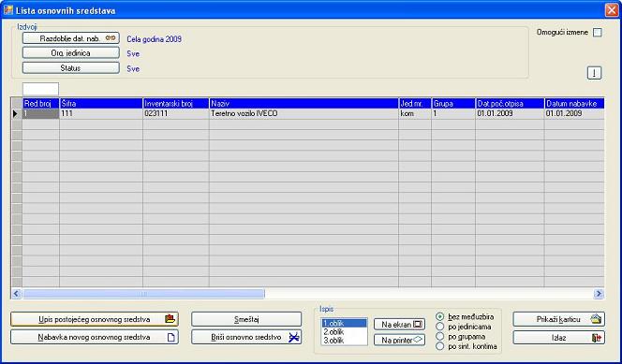Viewport: 622px width, 364px height.
Task: Click the horizontal scrollbar right arrow
Action: (x=599, y=294)
